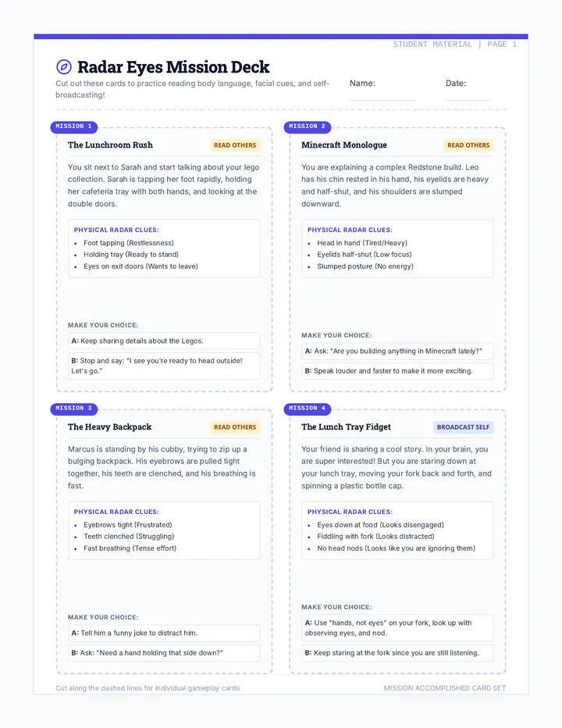The width and height of the screenshot is (562, 728).
Task: Click Physical Radar Clues heading in Mission 4
Action: tap(350, 512)
